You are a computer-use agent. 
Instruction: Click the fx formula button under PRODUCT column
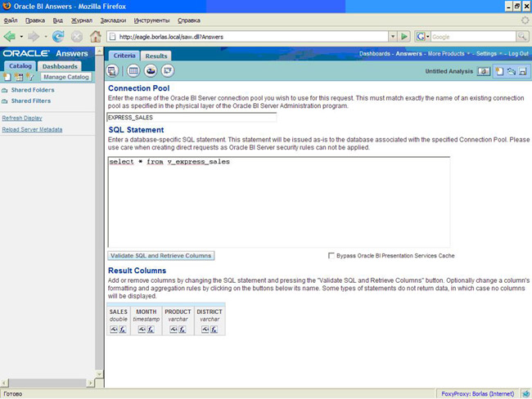pos(183,330)
